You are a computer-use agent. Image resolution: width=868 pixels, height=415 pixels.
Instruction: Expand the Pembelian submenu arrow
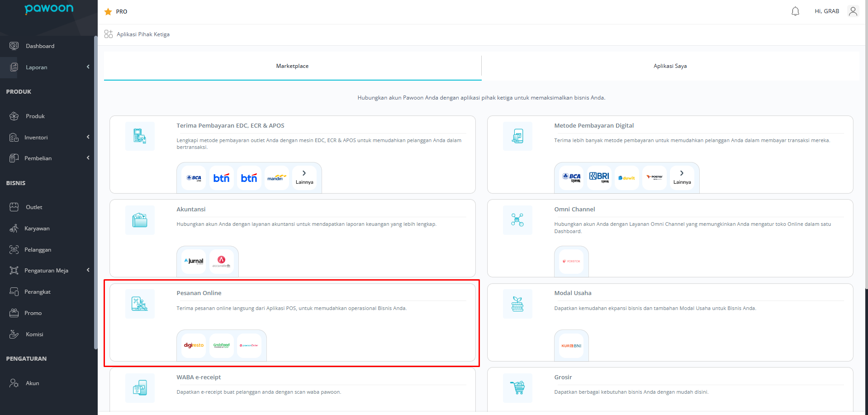click(88, 158)
